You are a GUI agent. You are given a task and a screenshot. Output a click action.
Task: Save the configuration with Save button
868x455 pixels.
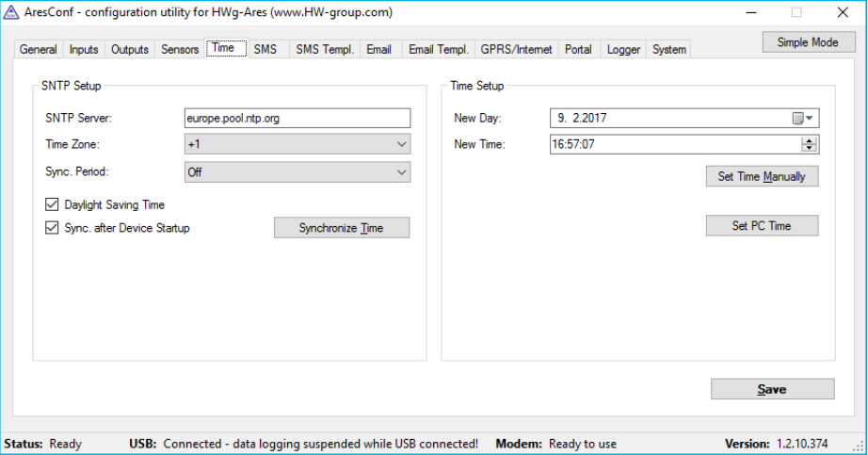772,389
